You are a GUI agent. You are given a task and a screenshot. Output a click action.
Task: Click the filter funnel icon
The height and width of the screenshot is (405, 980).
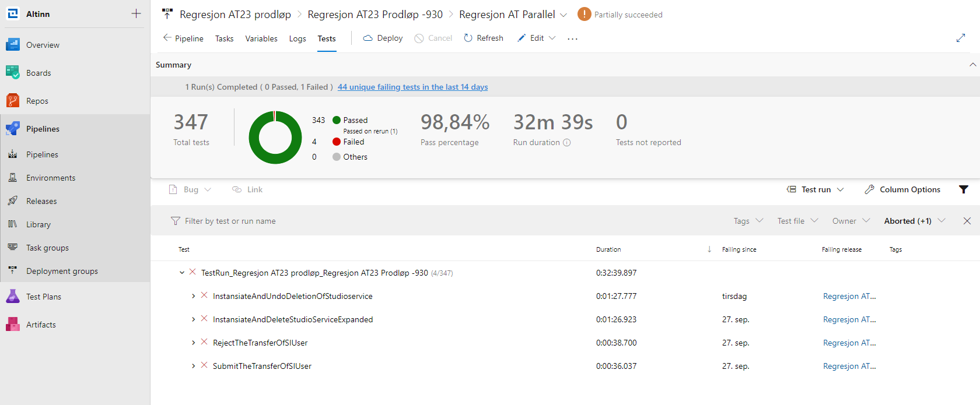[x=964, y=189]
